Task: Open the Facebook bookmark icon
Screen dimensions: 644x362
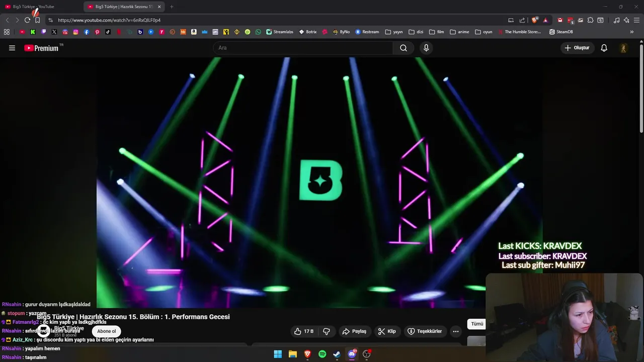Action: pos(87,32)
